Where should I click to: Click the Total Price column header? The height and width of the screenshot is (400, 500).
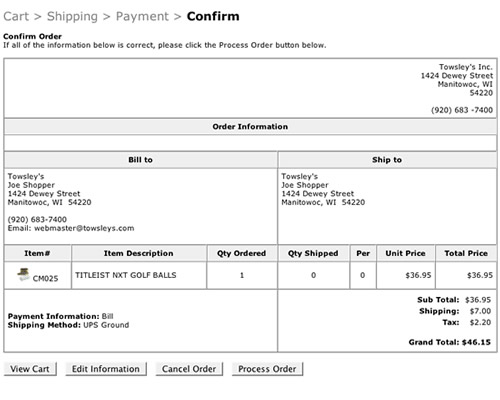pyautogui.click(x=466, y=253)
